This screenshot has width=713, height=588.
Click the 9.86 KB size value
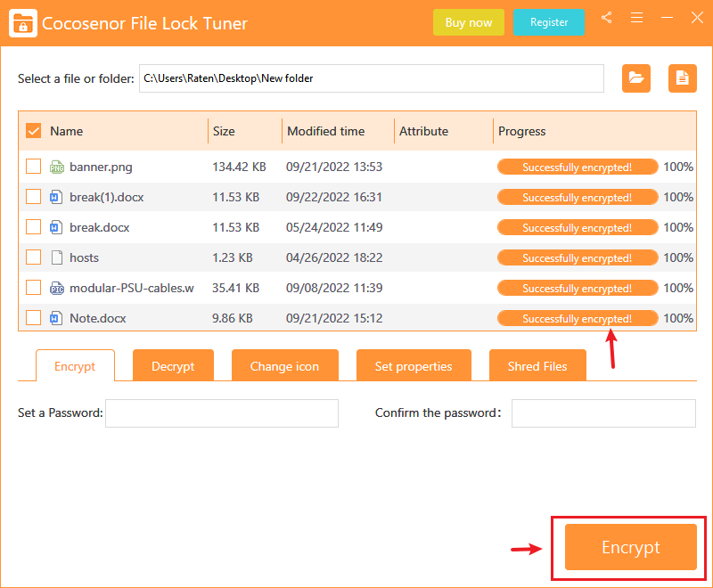233,318
